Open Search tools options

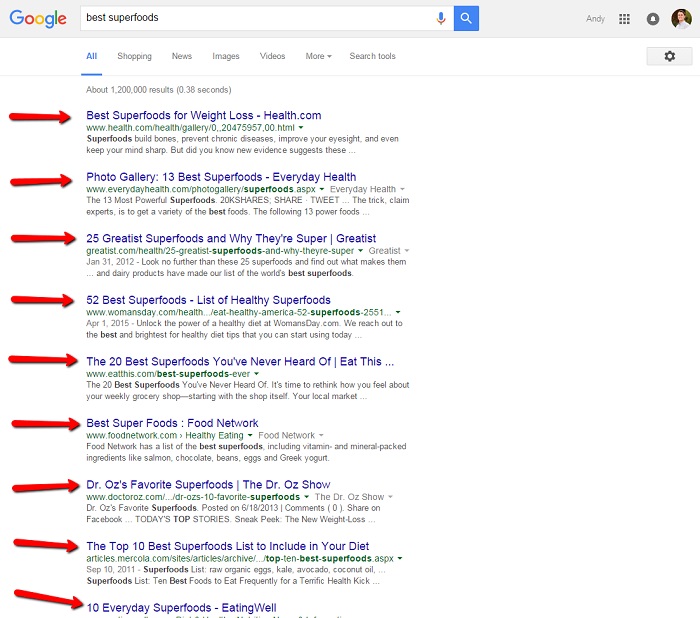[372, 56]
